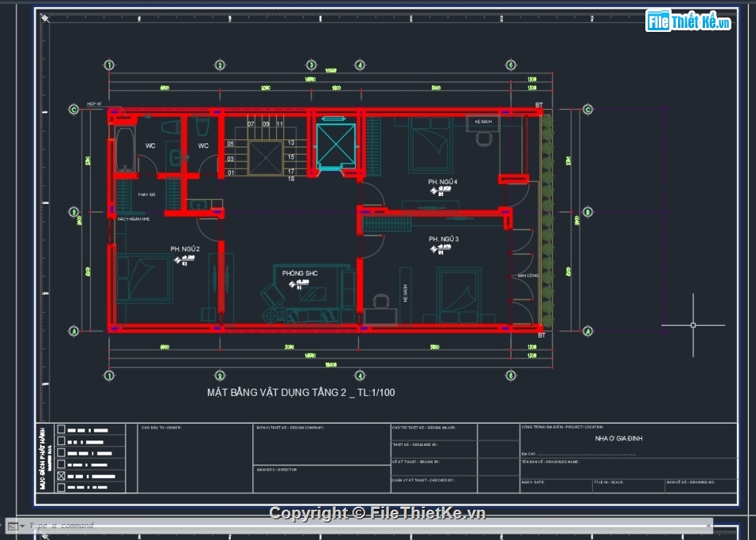Select the bathtub symbol in the WC
The height and width of the screenshot is (540, 756).
click(126, 151)
